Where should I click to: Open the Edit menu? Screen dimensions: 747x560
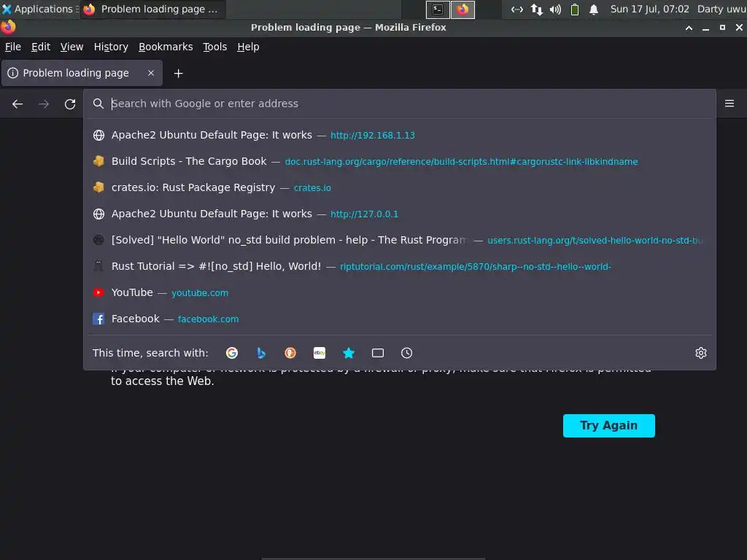pos(41,47)
